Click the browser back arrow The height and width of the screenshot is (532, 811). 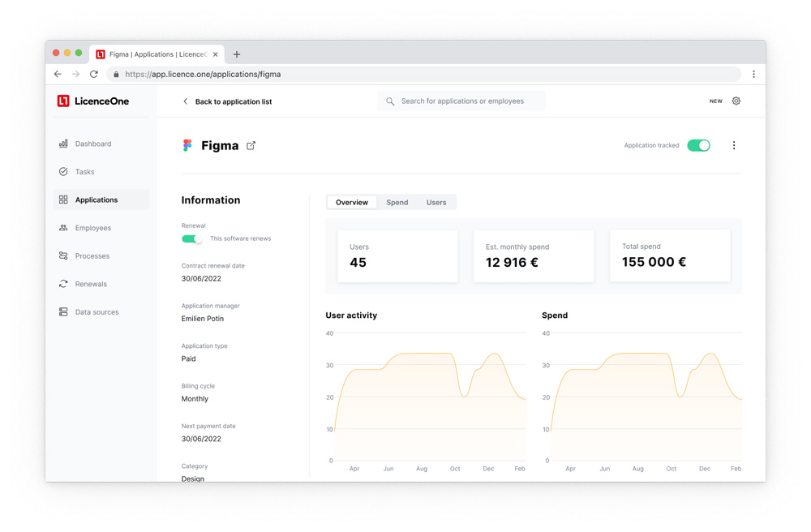click(x=58, y=74)
